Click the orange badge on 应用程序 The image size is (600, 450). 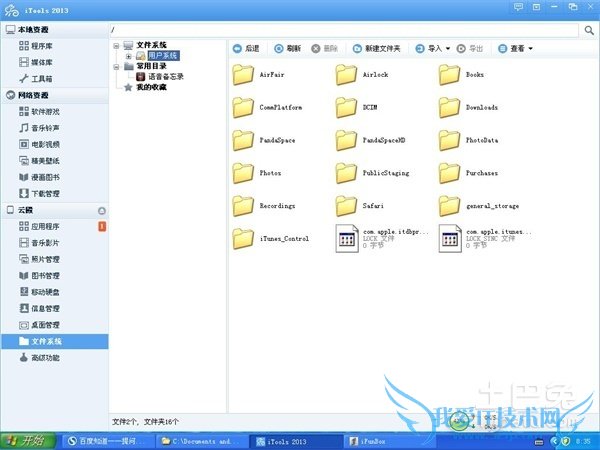coord(102,227)
